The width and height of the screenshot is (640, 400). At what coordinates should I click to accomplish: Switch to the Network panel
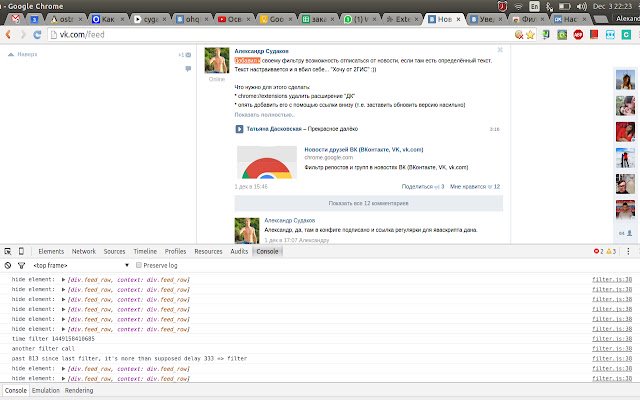pyautogui.click(x=84, y=251)
